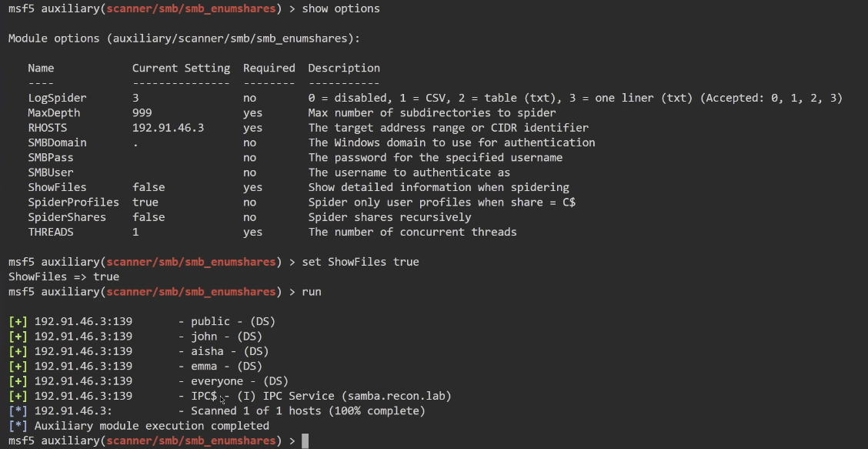The height and width of the screenshot is (449, 868).
Task: Click the LogSpider option name
Action: 57,98
